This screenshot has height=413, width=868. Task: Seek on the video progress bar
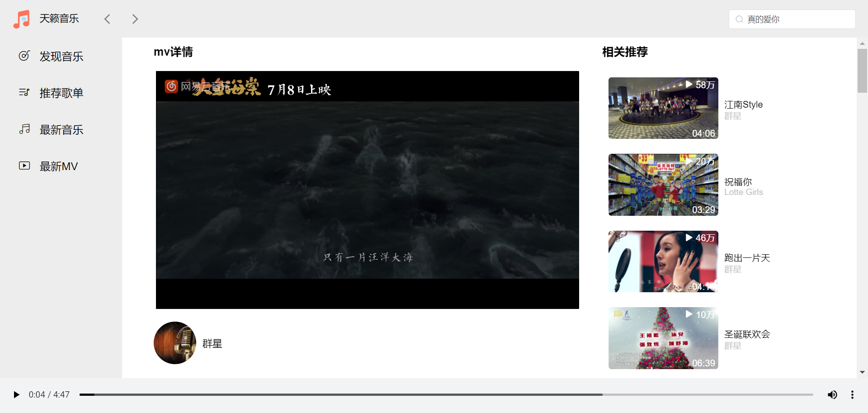[446, 395]
